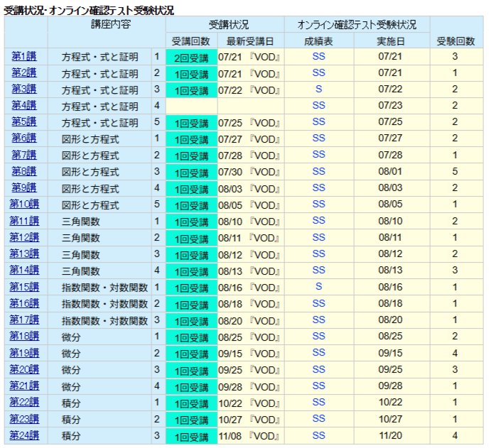This screenshot has width=491, height=448.
Task: Open the 第18講 differentiation lecture link
Action: tap(23, 336)
